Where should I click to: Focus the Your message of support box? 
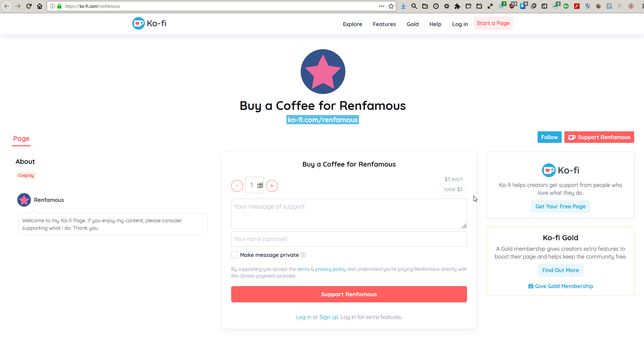(349, 213)
